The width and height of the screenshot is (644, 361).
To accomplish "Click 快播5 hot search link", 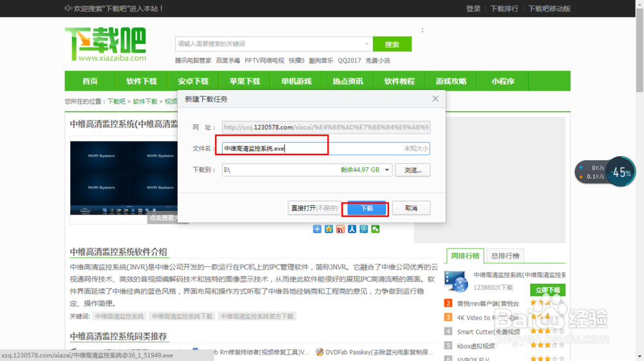I will pyautogui.click(x=296, y=60).
